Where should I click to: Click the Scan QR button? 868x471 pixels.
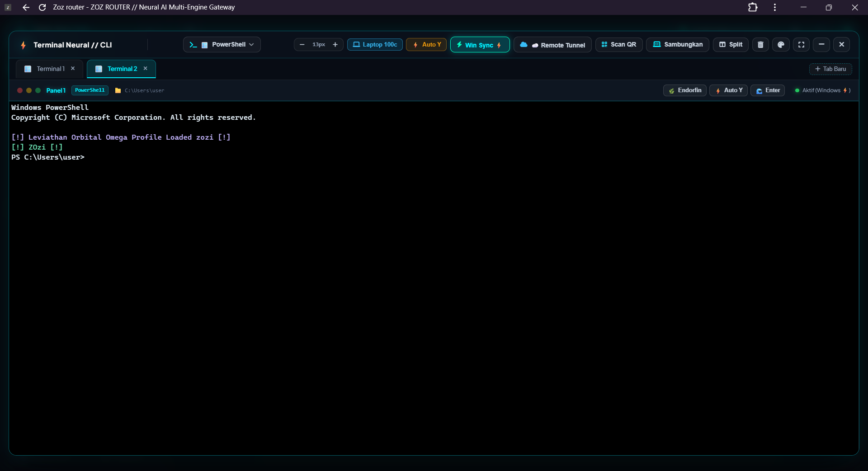pyautogui.click(x=619, y=45)
